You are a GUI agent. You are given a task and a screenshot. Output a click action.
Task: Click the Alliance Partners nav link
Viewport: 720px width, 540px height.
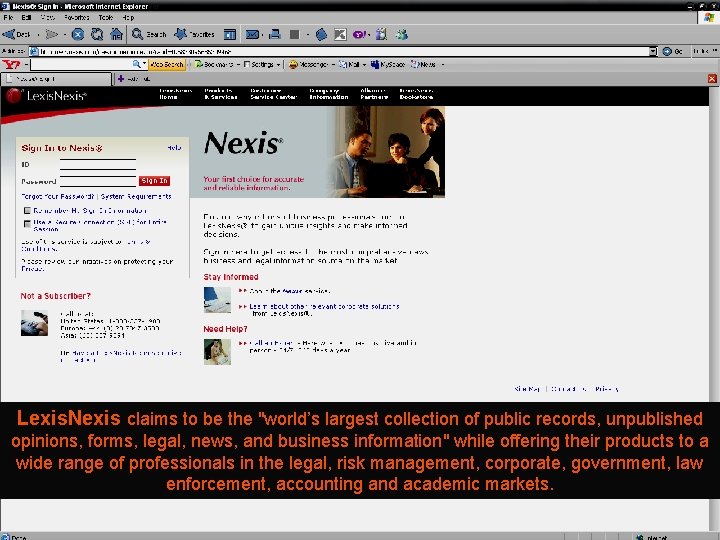click(374, 94)
